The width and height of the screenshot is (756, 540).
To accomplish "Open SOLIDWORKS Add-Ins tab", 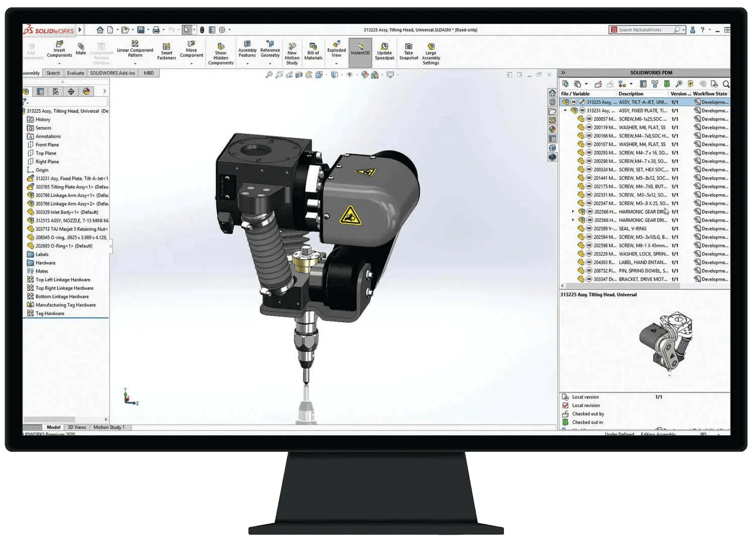I will [112, 73].
